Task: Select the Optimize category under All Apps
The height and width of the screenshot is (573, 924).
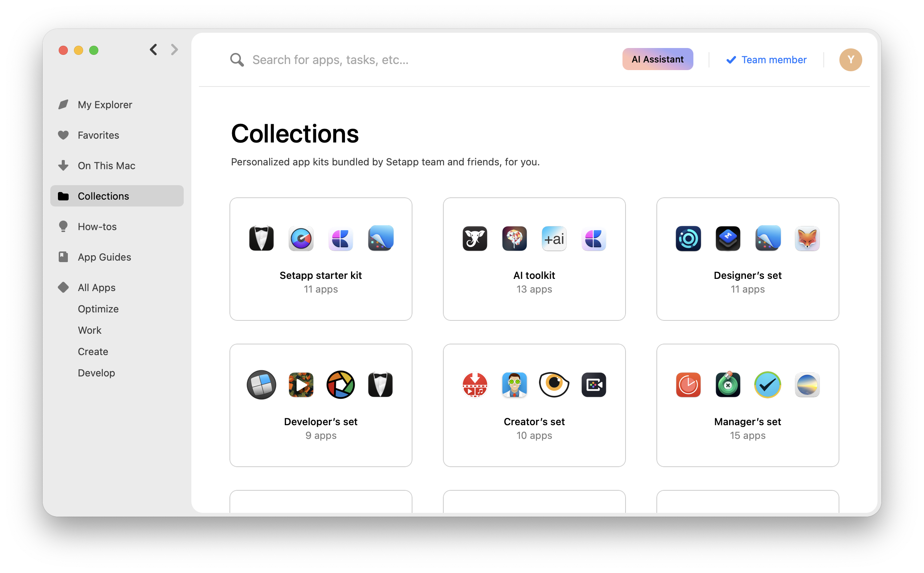Action: coord(98,309)
